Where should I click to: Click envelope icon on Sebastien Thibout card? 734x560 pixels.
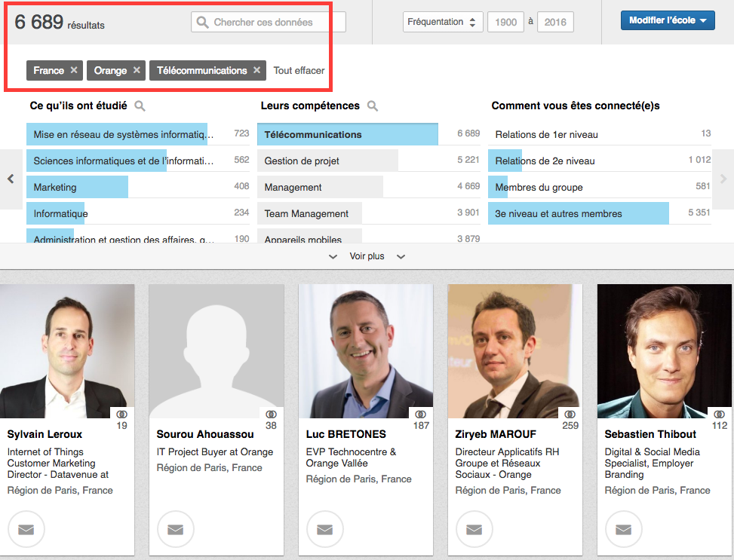(x=624, y=530)
